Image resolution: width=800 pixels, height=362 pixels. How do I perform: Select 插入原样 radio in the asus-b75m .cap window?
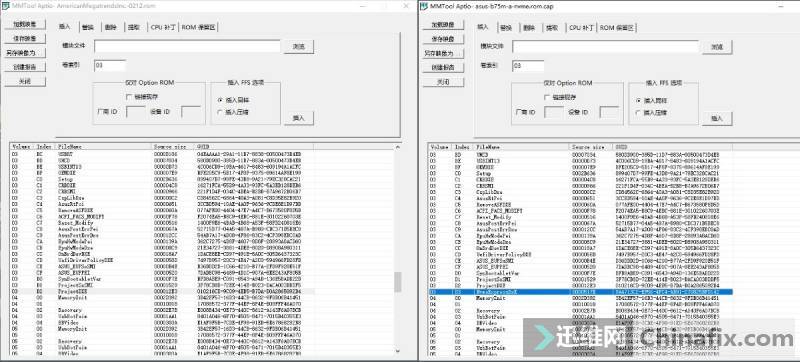coord(638,100)
